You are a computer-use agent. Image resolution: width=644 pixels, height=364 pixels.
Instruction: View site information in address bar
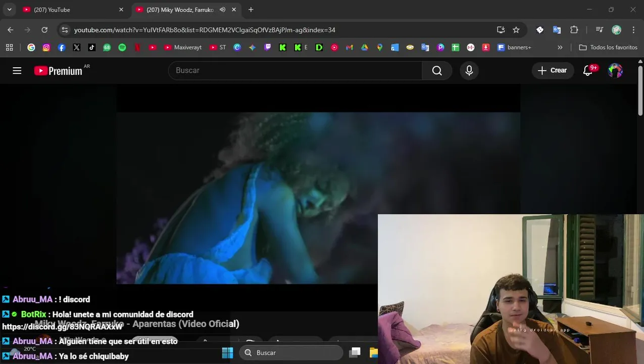(65, 30)
